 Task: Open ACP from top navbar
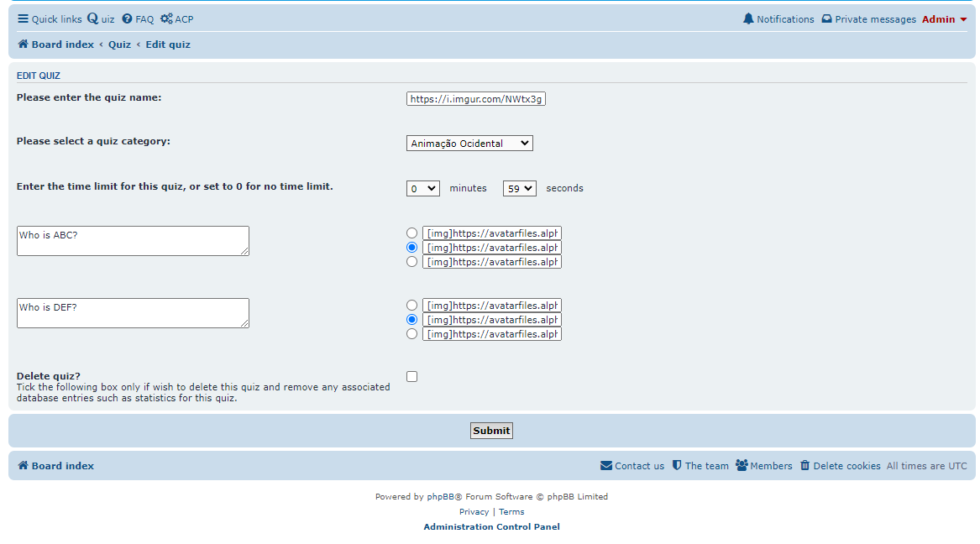(x=177, y=18)
